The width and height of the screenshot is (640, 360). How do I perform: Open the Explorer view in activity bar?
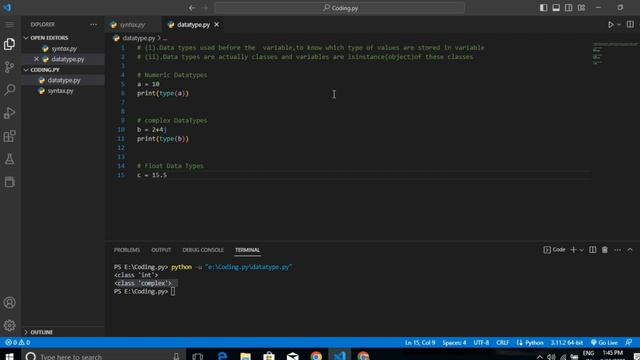(9, 44)
